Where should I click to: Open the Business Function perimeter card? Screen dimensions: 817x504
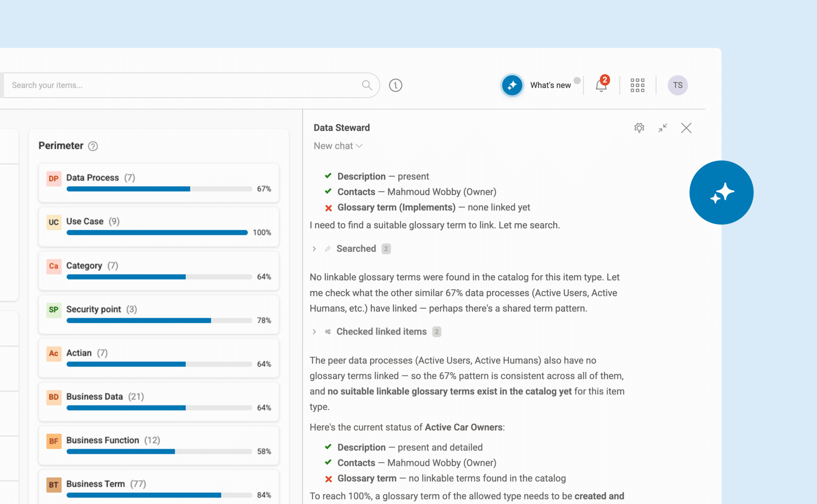159,446
